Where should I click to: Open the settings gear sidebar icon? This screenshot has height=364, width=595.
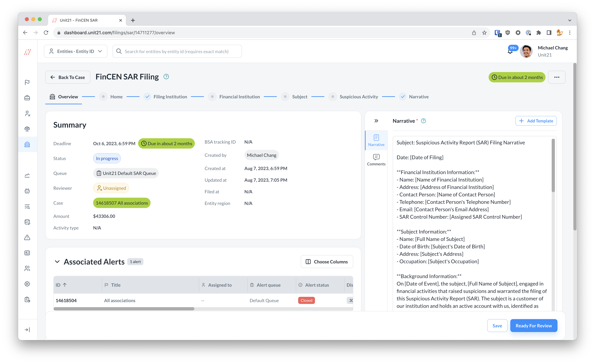27,284
